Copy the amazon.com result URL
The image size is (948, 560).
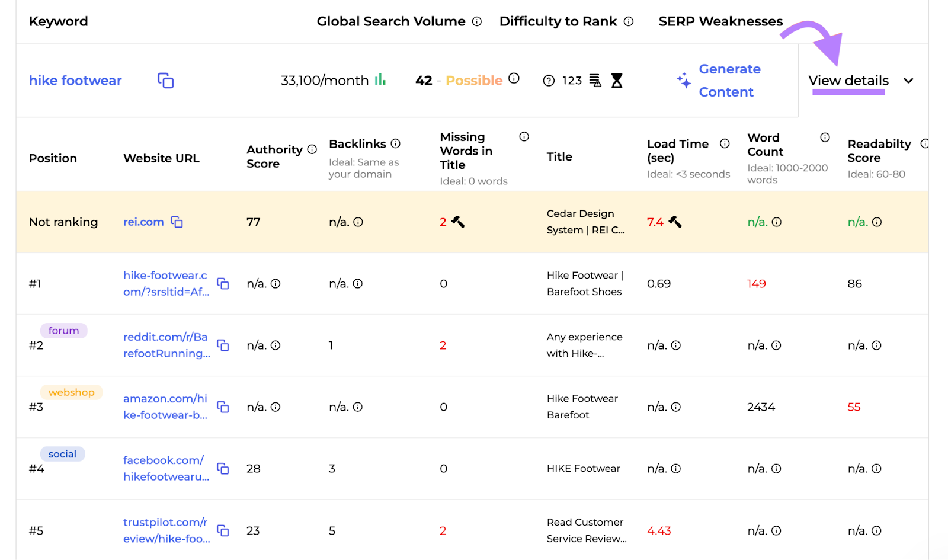click(223, 407)
